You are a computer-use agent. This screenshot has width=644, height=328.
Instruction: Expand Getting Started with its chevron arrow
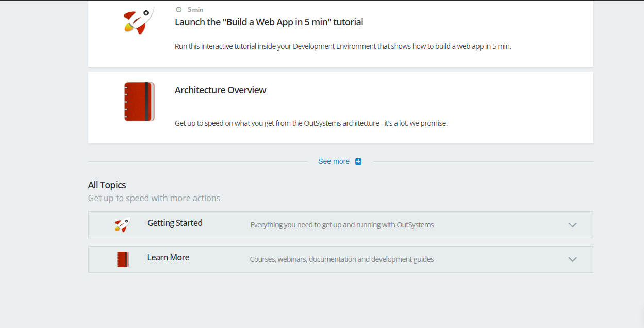pos(572,225)
